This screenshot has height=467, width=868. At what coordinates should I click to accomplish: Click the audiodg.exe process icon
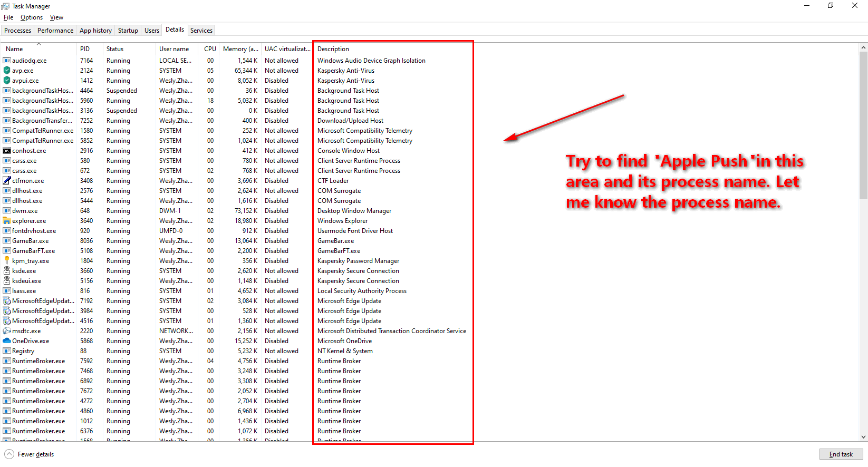pos(7,61)
